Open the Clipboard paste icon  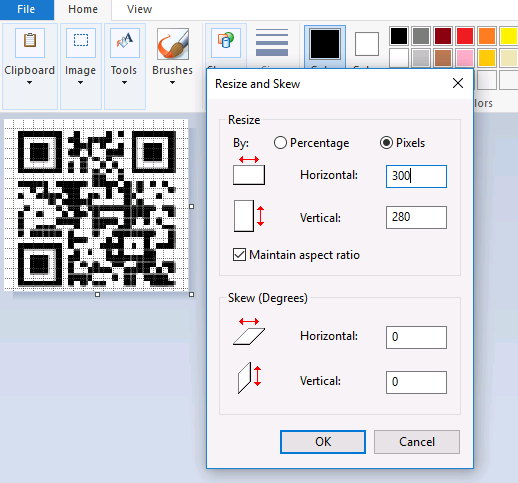[30, 43]
